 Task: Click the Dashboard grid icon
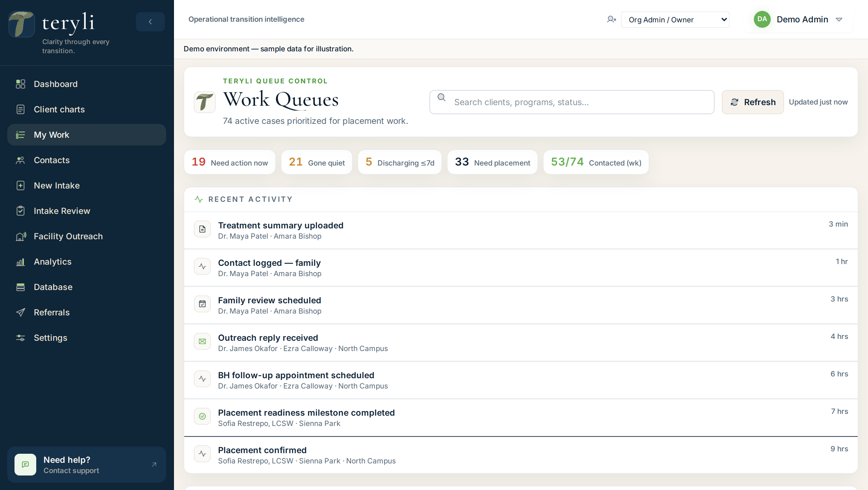(x=21, y=84)
